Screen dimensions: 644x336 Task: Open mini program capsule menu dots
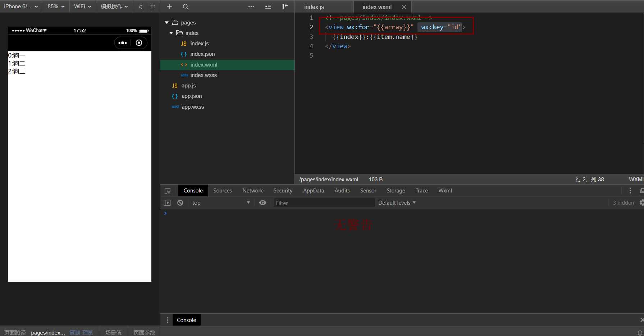123,43
